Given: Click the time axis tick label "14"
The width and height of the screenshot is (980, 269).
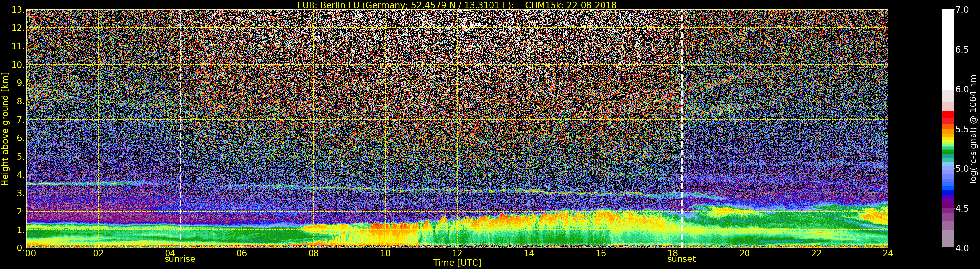Looking at the screenshot, I should [529, 253].
